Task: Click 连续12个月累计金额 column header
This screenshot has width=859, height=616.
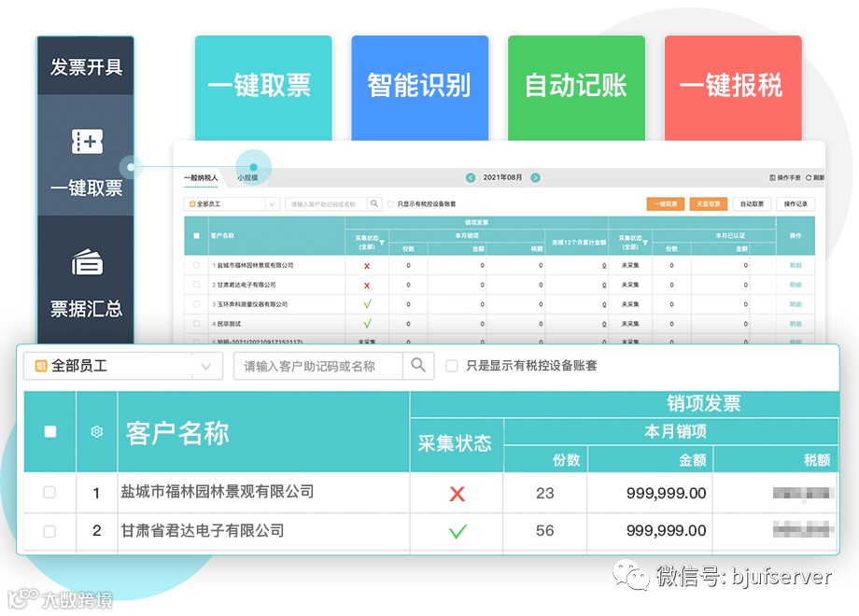Action: coord(579,242)
